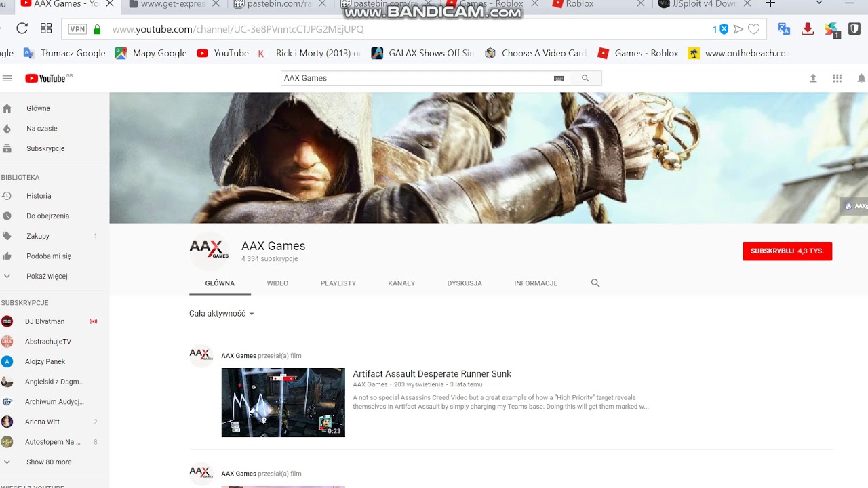The image size is (868, 488).
Task: Bookmark the page with the heart icon
Action: pos(753,29)
